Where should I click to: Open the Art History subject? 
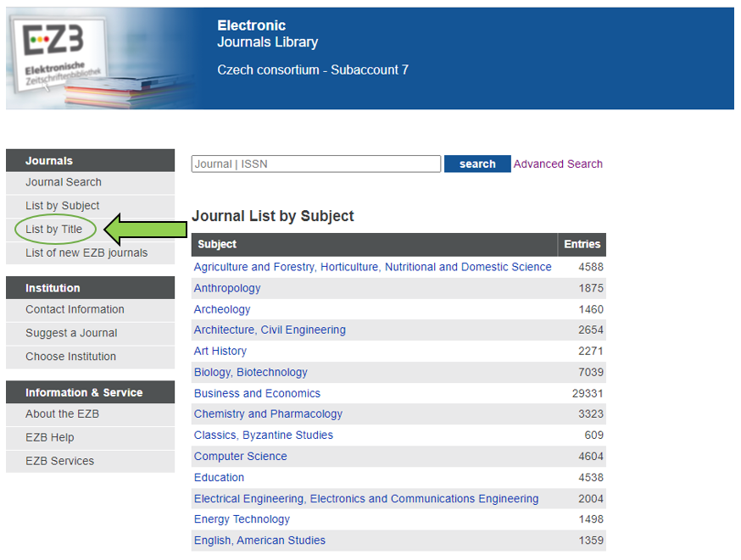coord(220,352)
